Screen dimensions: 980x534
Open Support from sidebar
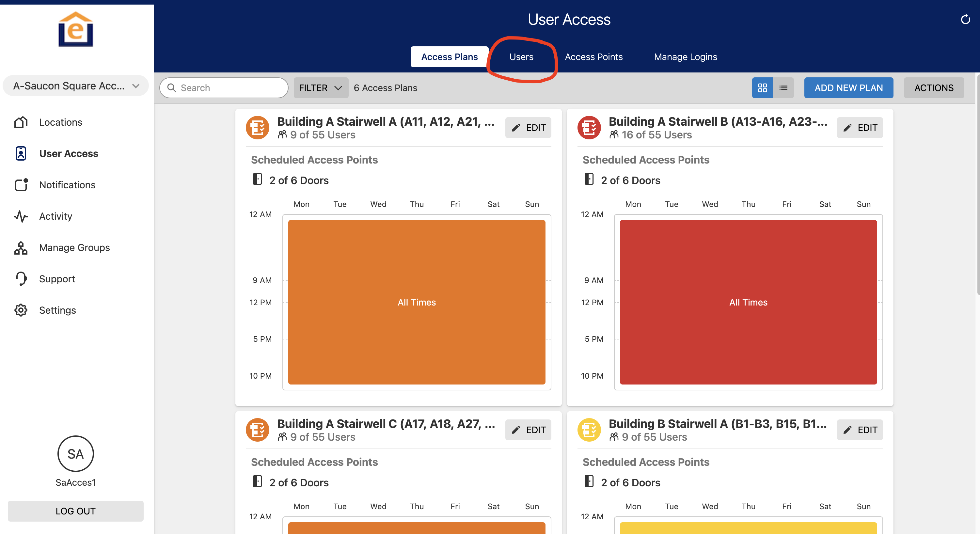pyautogui.click(x=57, y=279)
